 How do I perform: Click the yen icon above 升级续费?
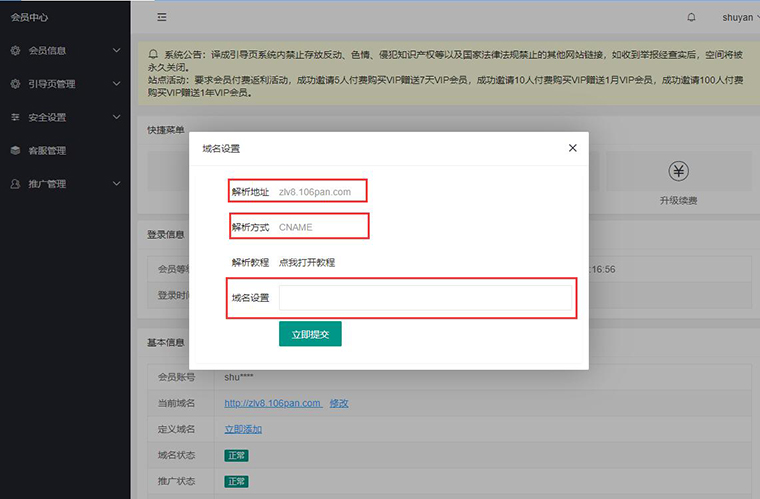click(679, 172)
